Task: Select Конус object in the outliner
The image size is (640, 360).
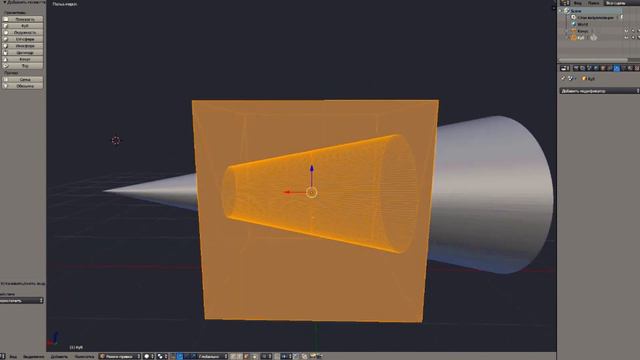Action: point(582,31)
